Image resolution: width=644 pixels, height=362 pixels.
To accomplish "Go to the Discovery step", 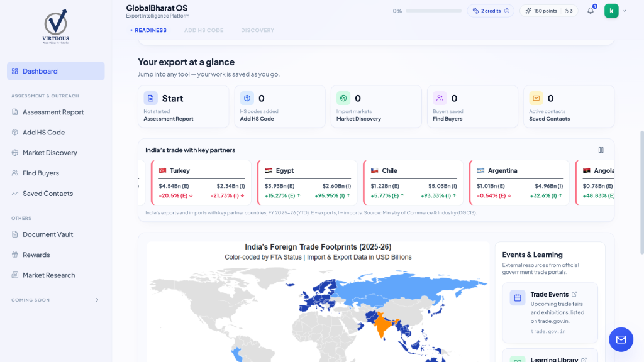I will coord(257,30).
